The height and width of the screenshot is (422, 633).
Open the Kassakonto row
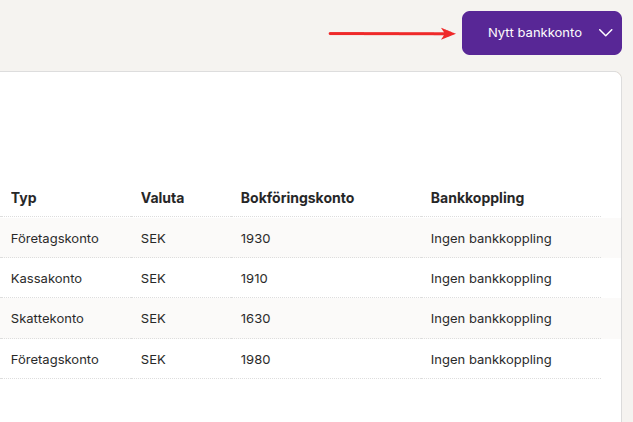[46, 278]
